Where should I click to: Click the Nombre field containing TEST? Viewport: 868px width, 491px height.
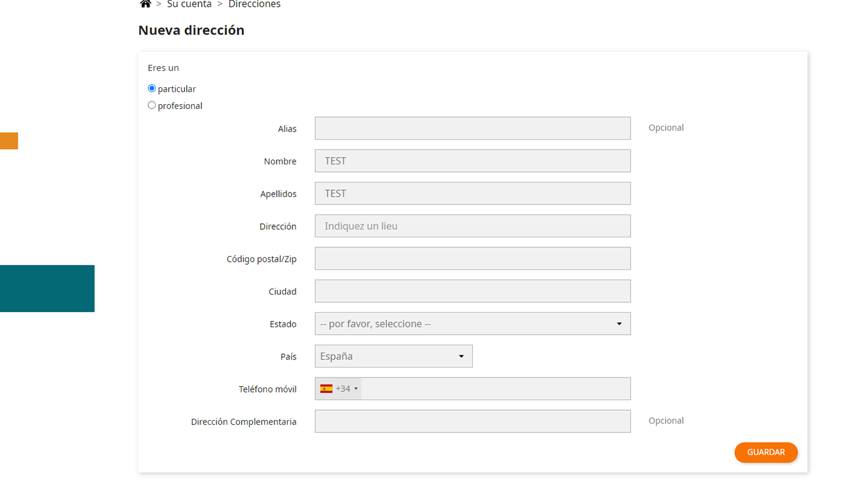point(472,161)
